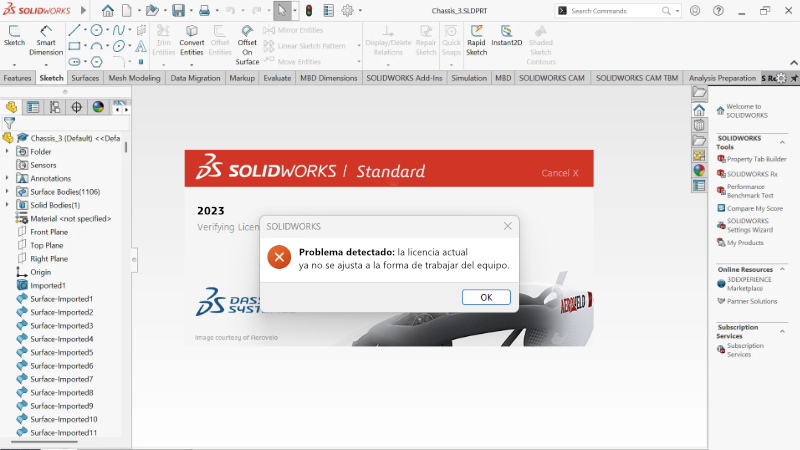This screenshot has height=450, width=800.
Task: Click Move Entities
Action: (292, 61)
